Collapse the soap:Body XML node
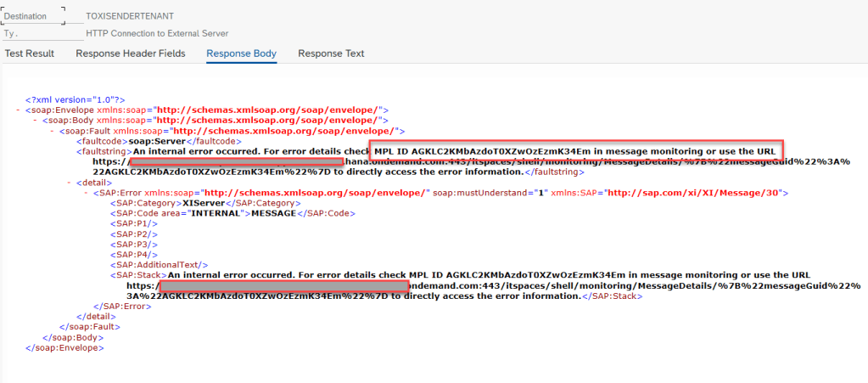868x383 pixels. [36, 121]
